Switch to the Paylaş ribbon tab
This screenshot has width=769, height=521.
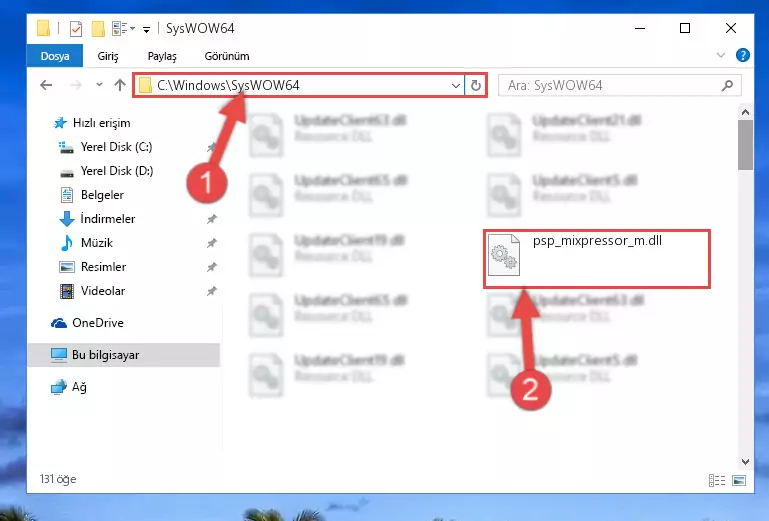[x=162, y=56]
